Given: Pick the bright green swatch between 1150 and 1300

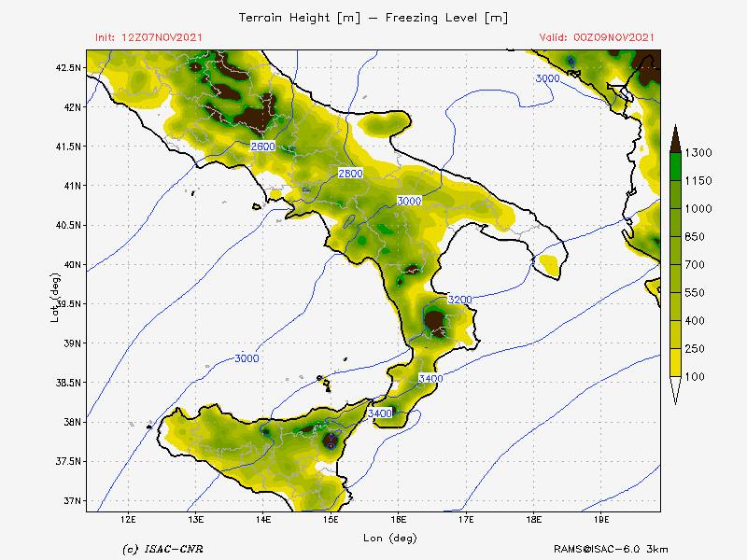Looking at the screenshot, I should (x=675, y=167).
